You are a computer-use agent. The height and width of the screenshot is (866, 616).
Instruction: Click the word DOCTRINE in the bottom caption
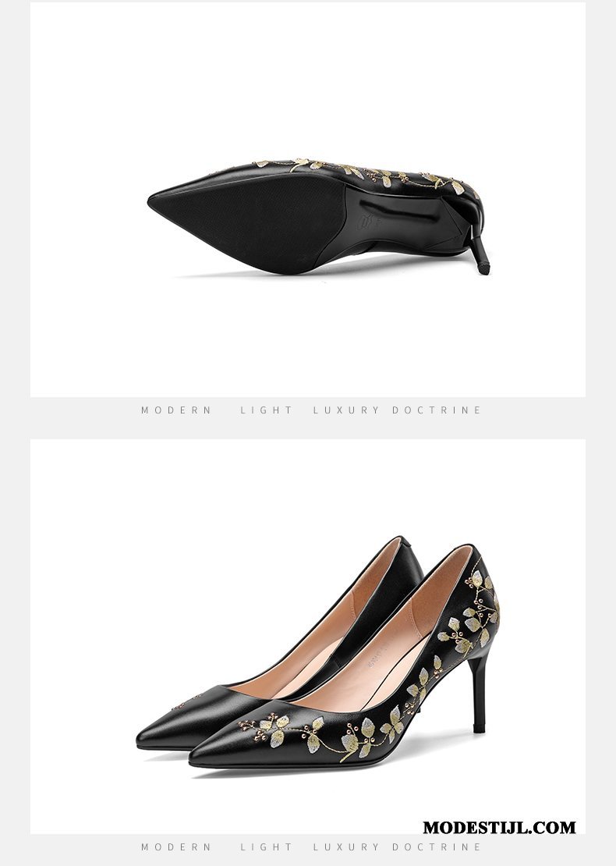pos(437,846)
